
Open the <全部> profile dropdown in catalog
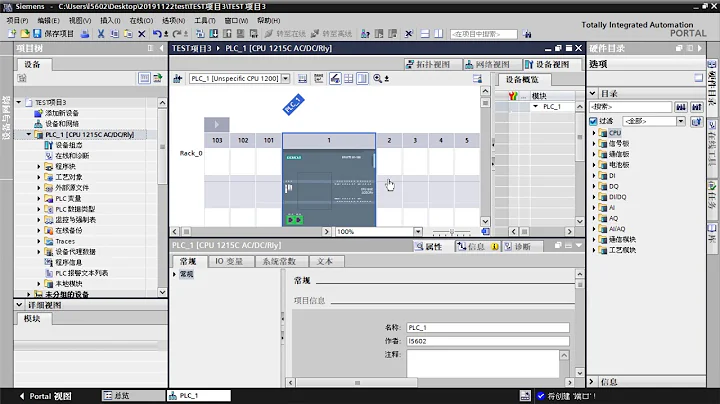(x=681, y=121)
